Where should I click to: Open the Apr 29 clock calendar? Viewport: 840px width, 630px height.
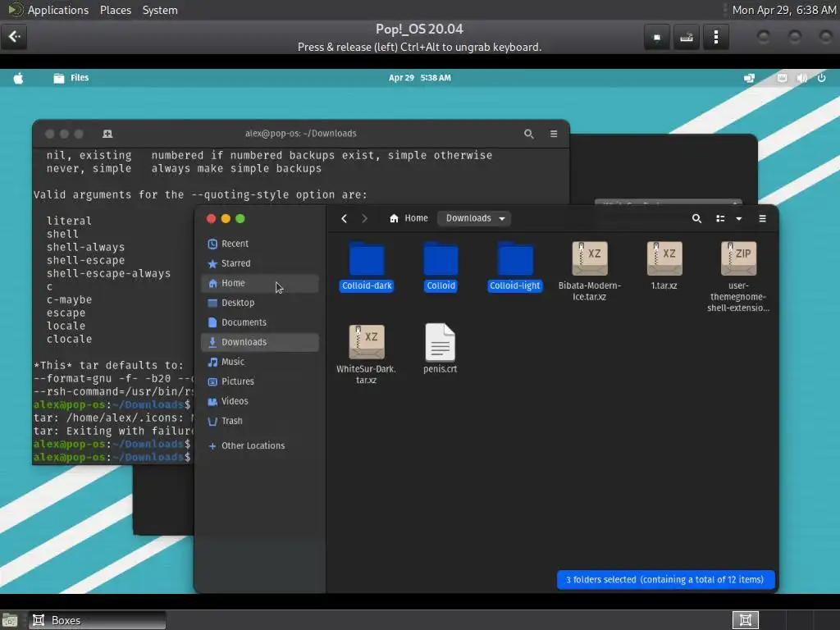click(x=419, y=78)
